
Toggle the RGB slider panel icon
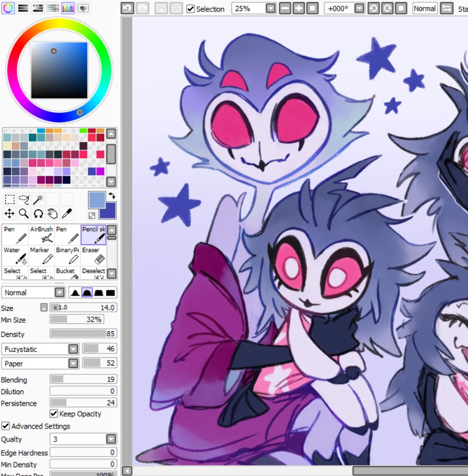click(x=23, y=8)
